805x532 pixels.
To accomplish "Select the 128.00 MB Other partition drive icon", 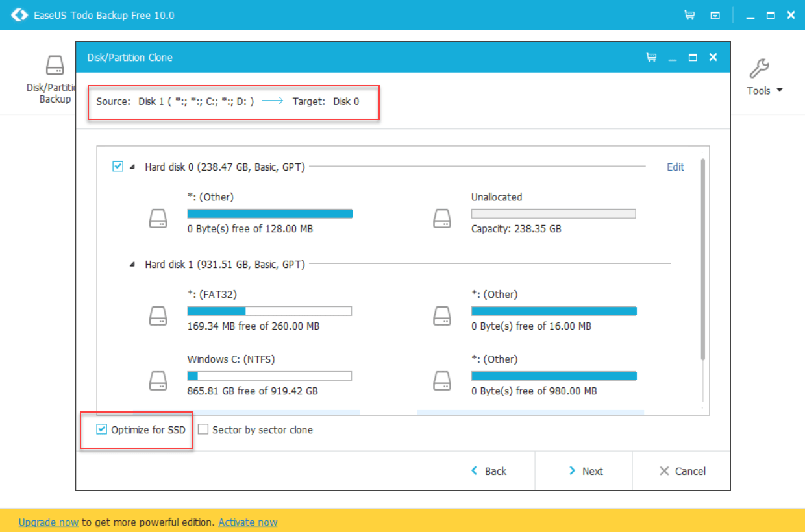I will pyautogui.click(x=158, y=219).
